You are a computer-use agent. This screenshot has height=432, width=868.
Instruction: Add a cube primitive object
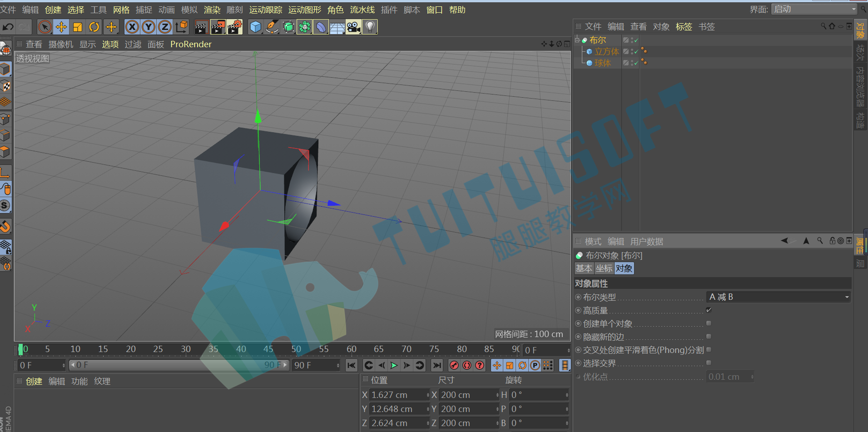tap(256, 27)
